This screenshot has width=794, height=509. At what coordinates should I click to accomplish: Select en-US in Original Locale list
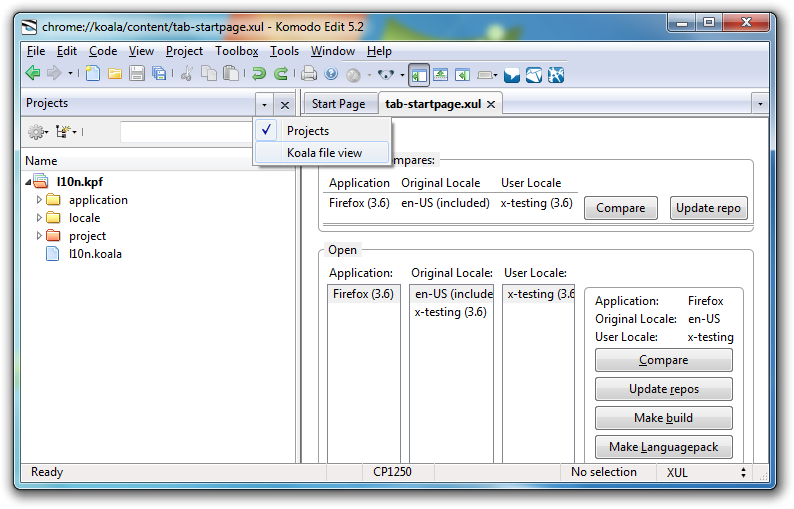(452, 294)
